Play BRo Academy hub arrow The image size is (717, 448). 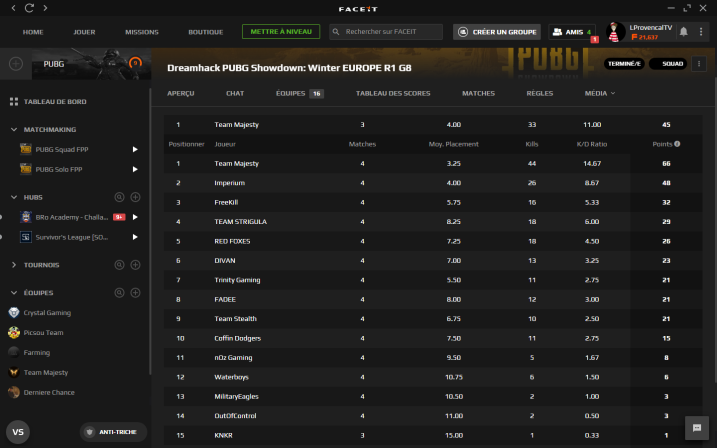[x=135, y=217]
